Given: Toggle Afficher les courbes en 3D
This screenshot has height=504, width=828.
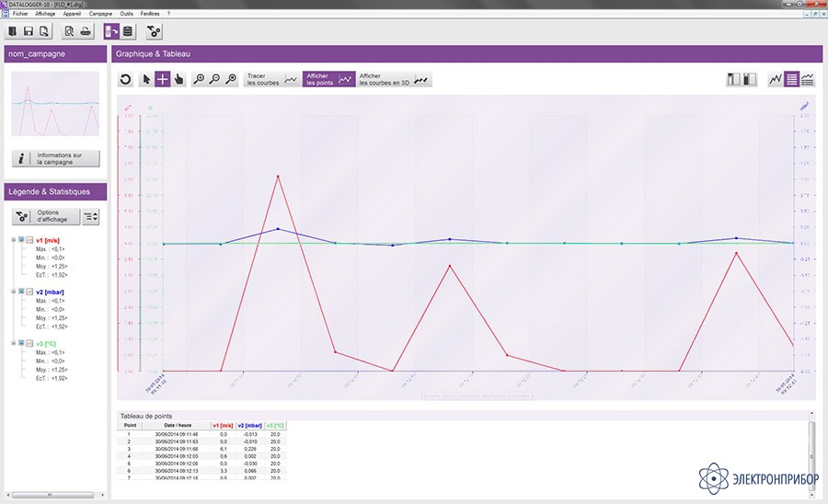Looking at the screenshot, I should 394,79.
